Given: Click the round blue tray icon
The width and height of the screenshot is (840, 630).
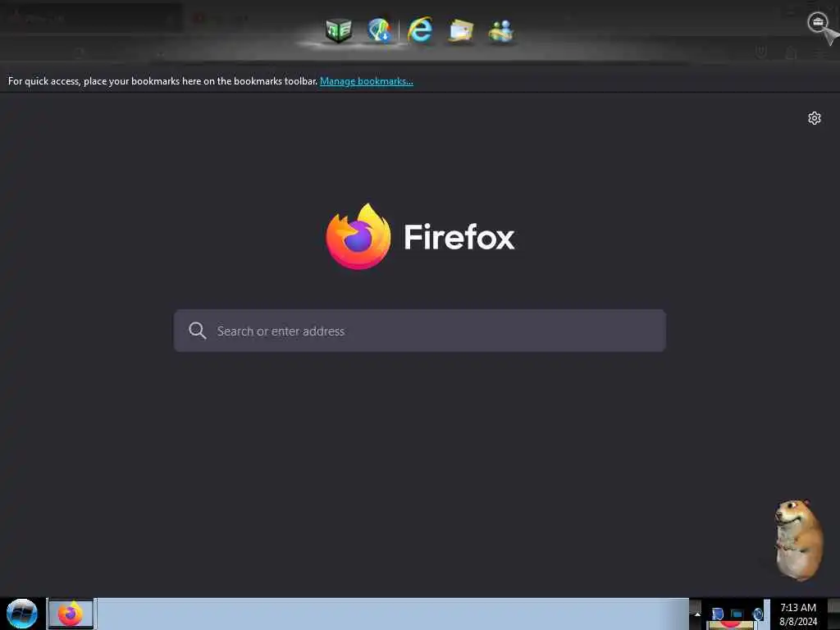Looking at the screenshot, I should (758, 614).
